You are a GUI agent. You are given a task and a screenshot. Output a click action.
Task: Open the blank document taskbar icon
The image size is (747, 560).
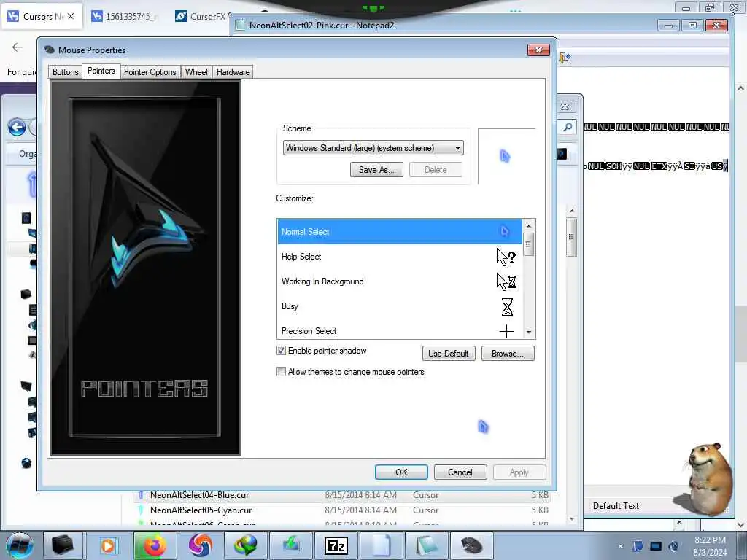click(x=381, y=545)
